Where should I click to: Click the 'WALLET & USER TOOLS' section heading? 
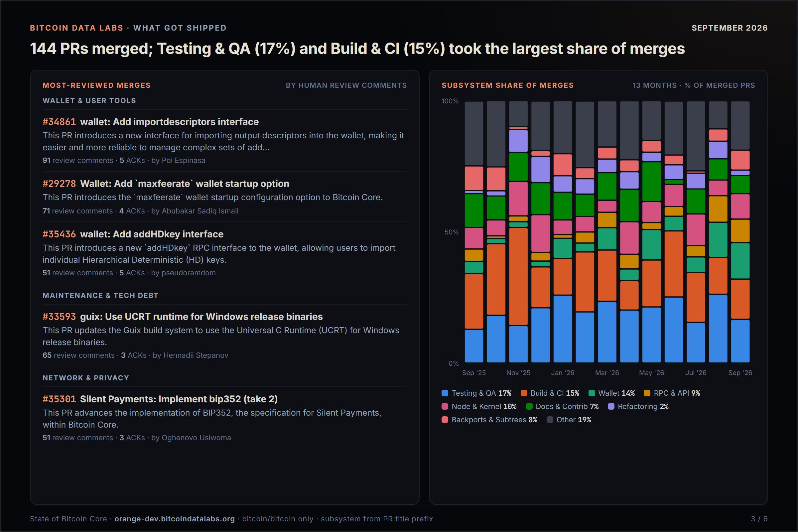[89, 101]
